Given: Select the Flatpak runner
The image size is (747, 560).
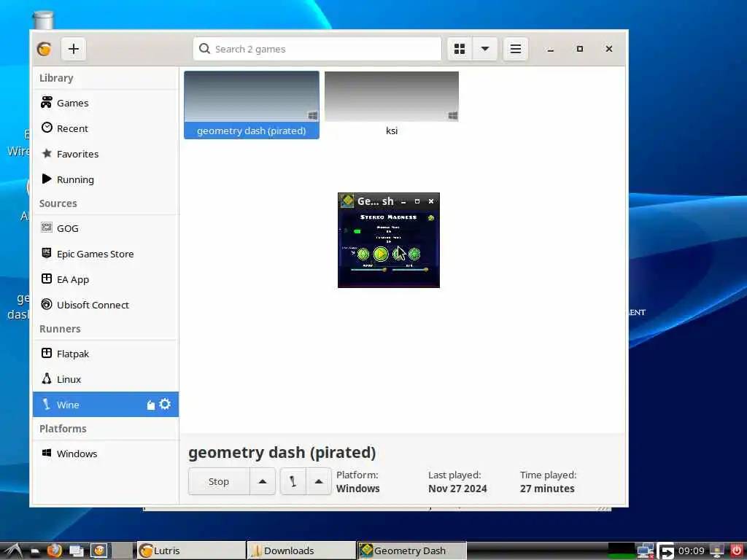Looking at the screenshot, I should (x=105, y=354).
